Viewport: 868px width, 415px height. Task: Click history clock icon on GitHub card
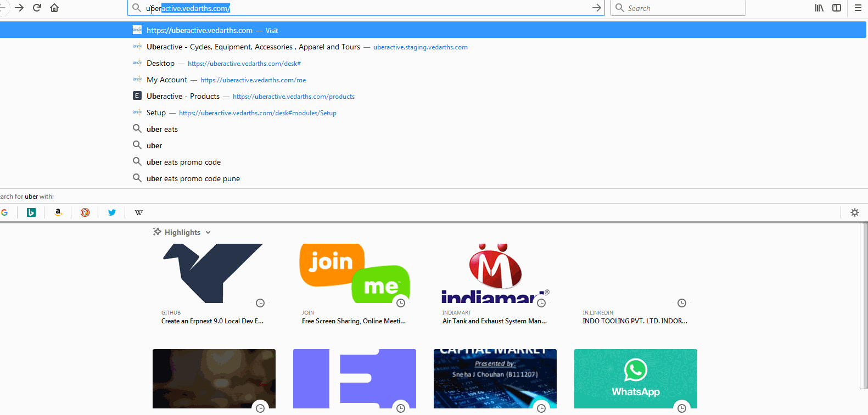point(260,303)
